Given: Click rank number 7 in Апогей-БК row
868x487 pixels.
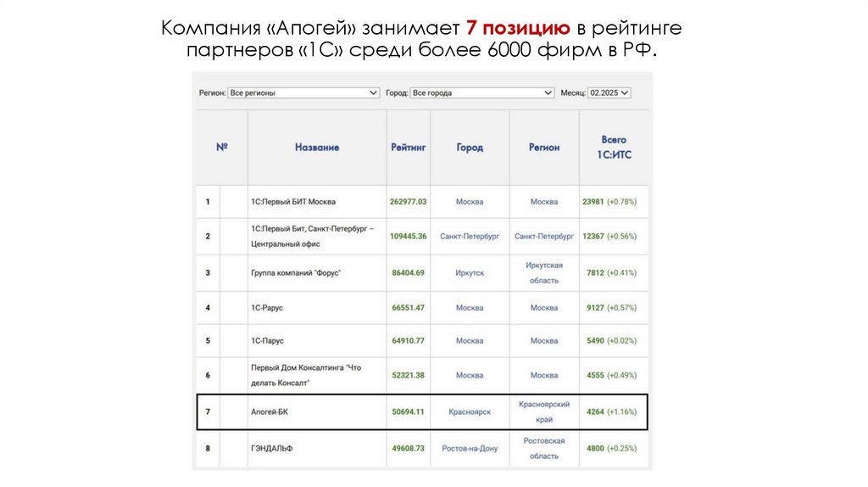Looking at the screenshot, I should click(x=208, y=411).
